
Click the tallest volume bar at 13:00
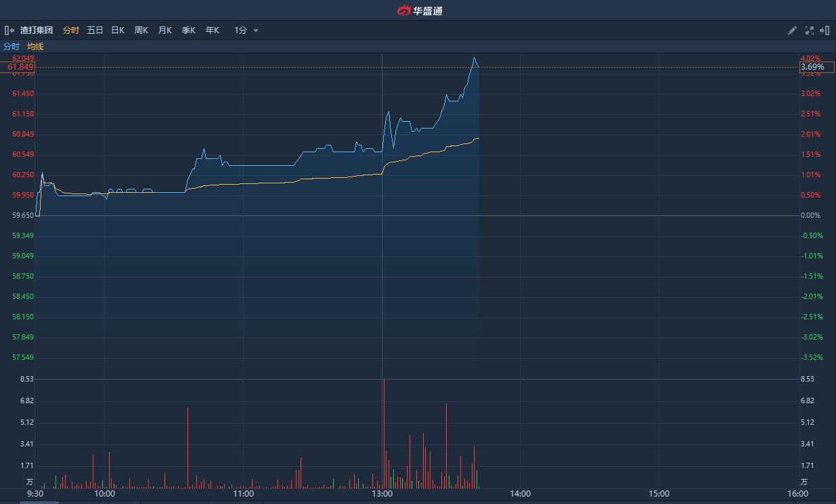pos(383,433)
